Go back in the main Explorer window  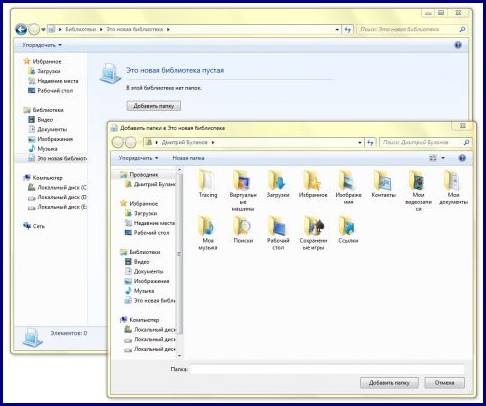pyautogui.click(x=21, y=29)
